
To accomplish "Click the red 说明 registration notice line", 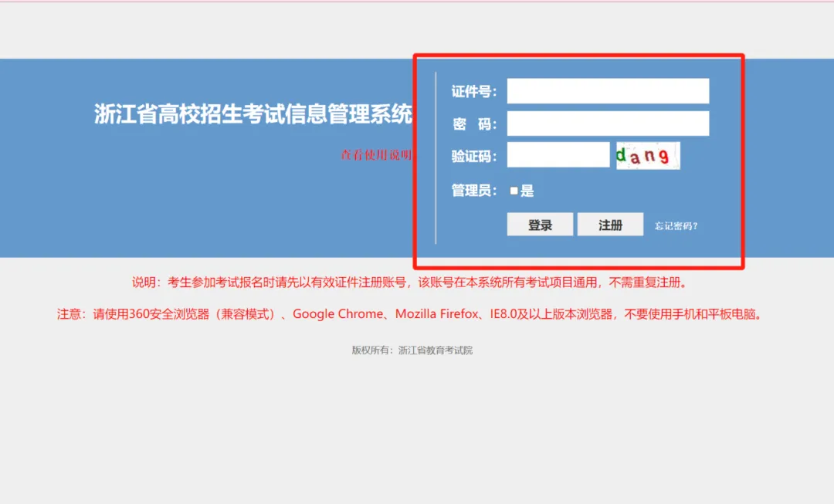I will coord(409,282).
